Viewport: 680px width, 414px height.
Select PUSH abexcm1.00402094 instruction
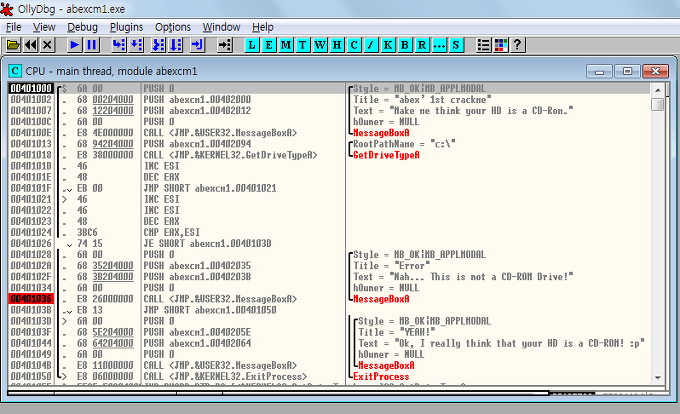[x=197, y=144]
